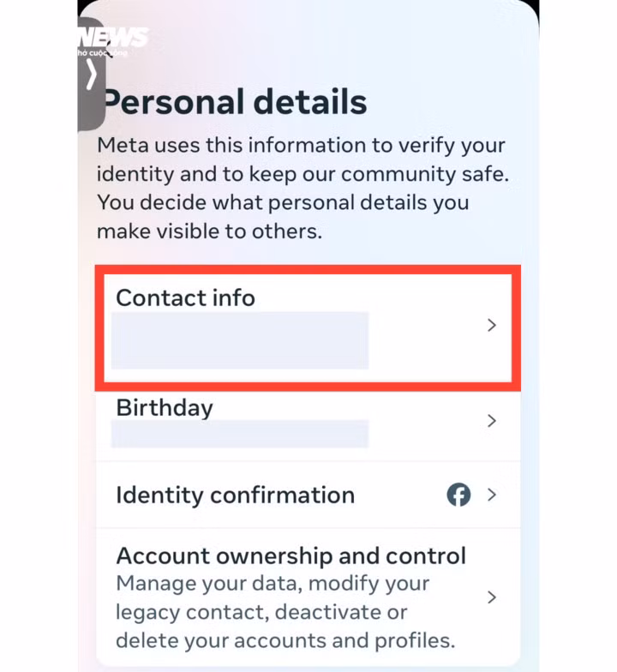
Task: Open Account ownership and control via chevron
Action: coord(491,597)
